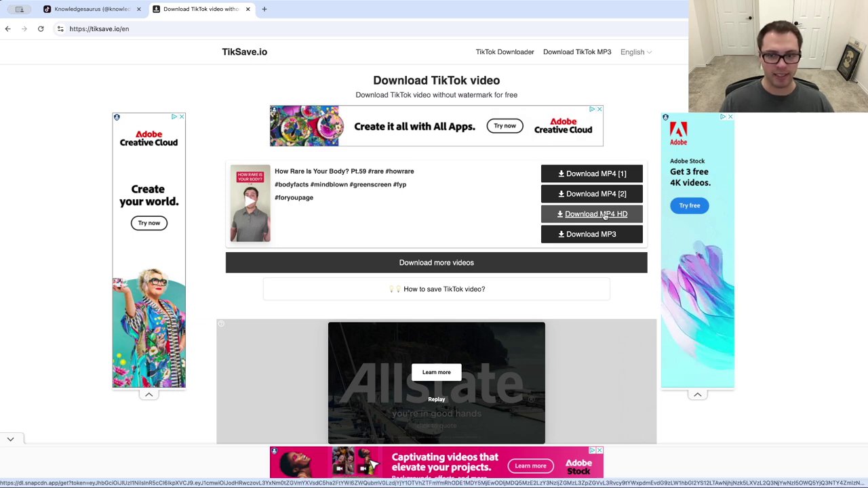868x488 pixels.
Task: Collapse the left sidebar ad with chevron
Action: point(149,394)
